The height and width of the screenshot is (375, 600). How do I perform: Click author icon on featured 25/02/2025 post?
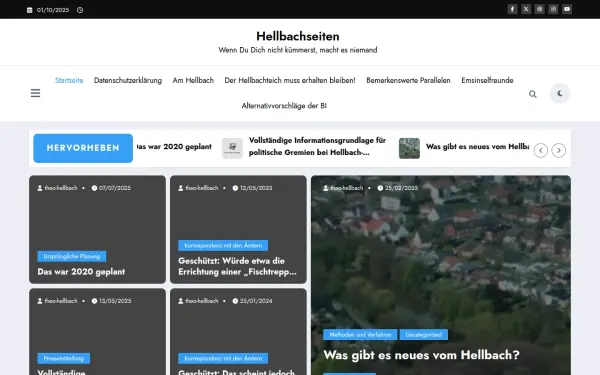[x=326, y=188]
